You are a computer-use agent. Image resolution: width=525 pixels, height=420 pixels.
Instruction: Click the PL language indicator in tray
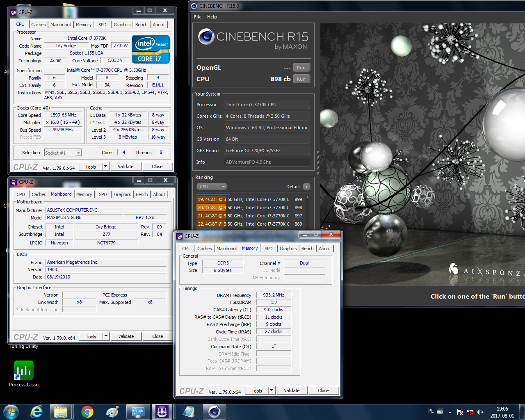point(431,411)
